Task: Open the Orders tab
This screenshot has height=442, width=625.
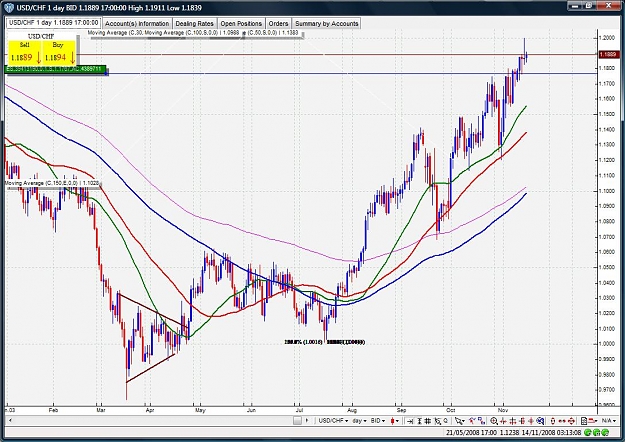Action: [278, 24]
